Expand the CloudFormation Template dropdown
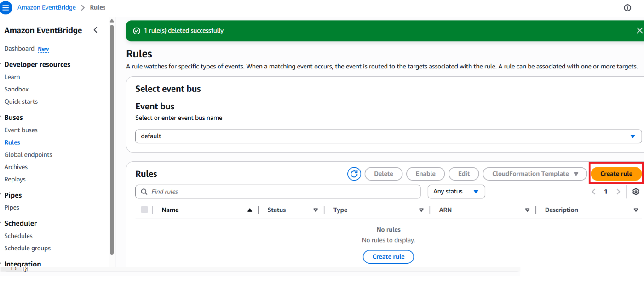 tap(535, 174)
